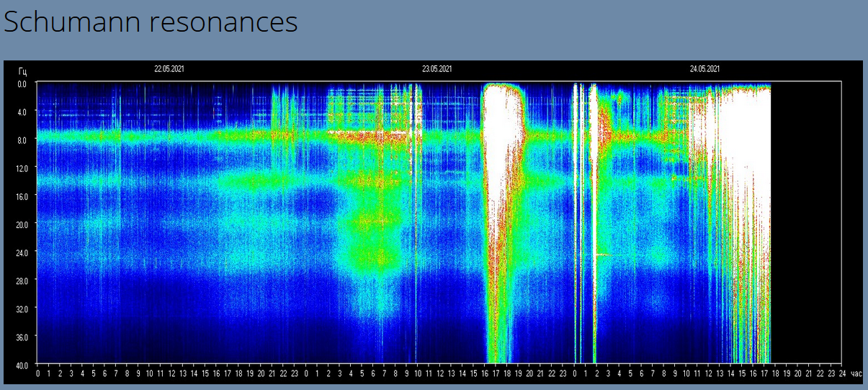Click the час time axis unit label
This screenshot has height=390, width=868.
point(856,374)
